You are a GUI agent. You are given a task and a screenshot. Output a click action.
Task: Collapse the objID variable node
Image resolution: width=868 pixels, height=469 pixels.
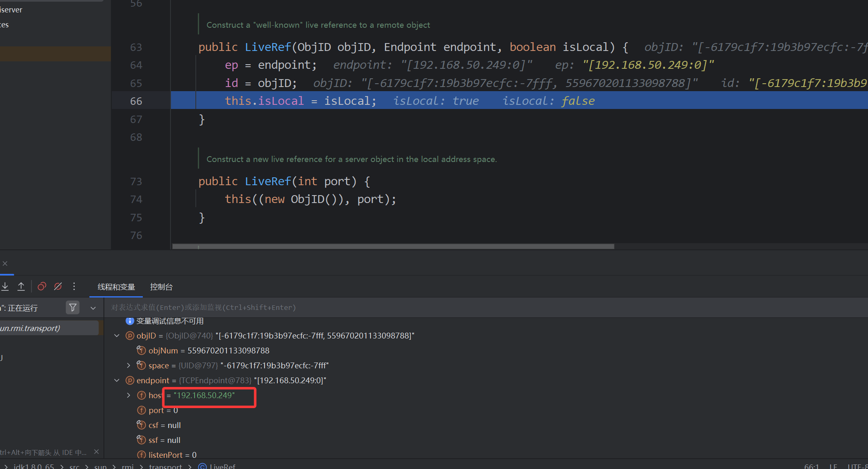tap(117, 336)
